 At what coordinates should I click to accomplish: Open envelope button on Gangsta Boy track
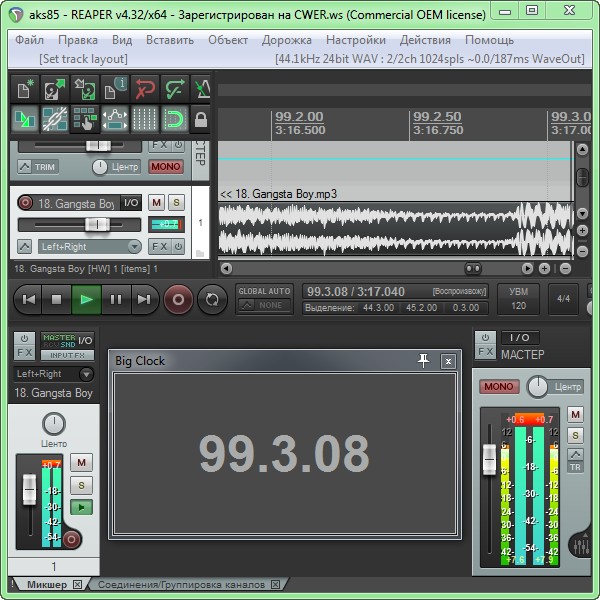point(24,247)
